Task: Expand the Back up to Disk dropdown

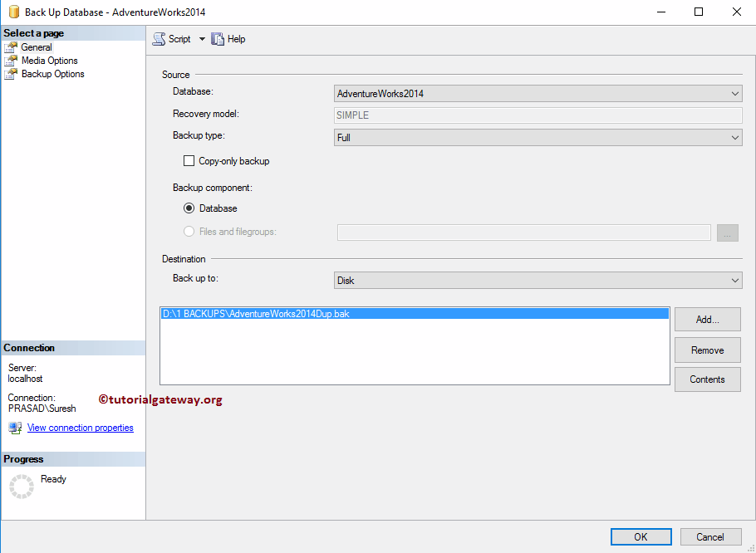Action: 538,281
